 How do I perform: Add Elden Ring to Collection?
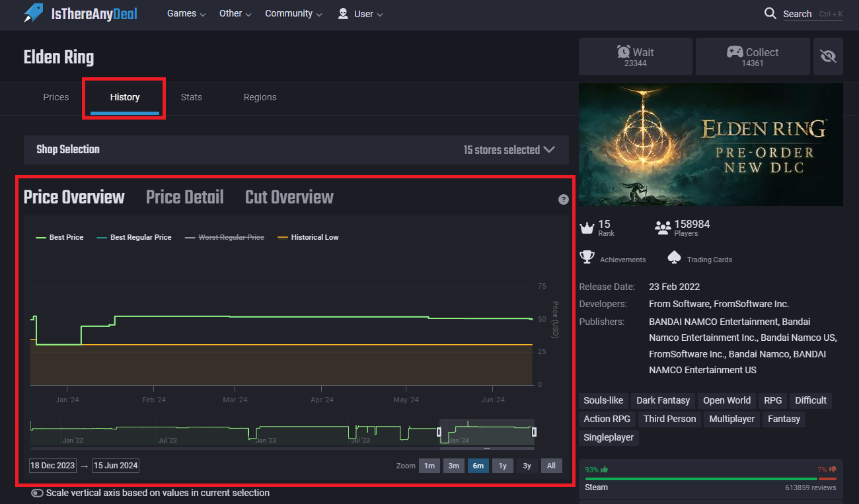tap(753, 56)
